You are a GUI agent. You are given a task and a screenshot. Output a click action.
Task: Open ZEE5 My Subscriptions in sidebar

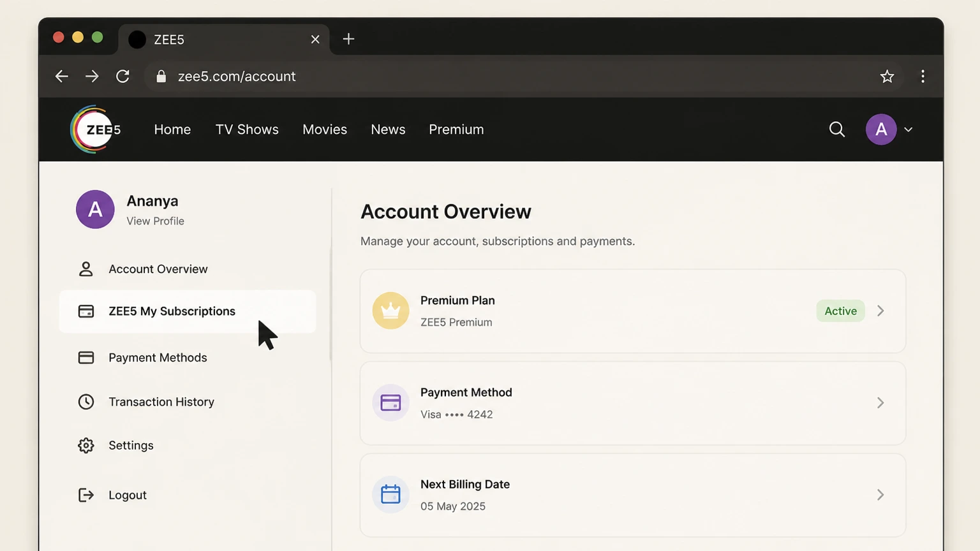(188, 311)
